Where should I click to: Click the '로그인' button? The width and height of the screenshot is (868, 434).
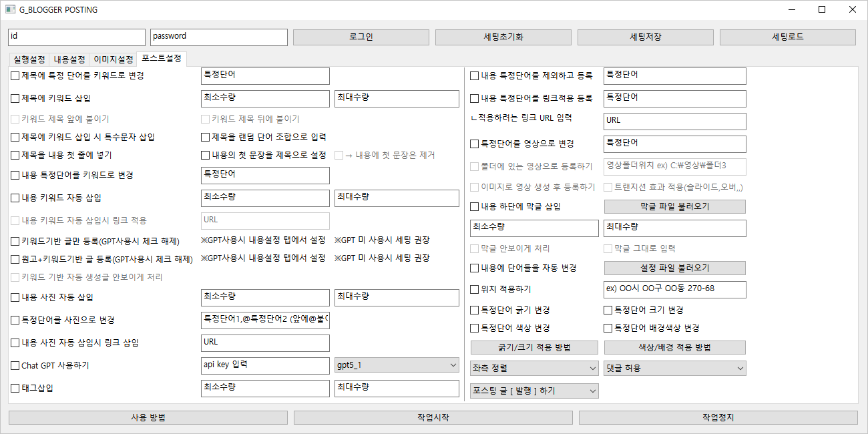[361, 37]
